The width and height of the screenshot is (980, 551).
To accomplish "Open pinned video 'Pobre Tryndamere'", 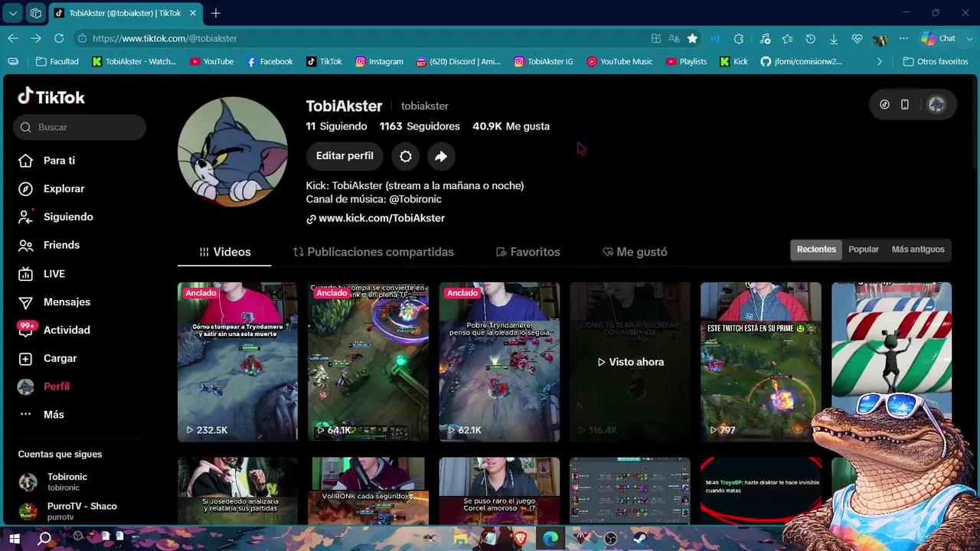I will coord(499,362).
